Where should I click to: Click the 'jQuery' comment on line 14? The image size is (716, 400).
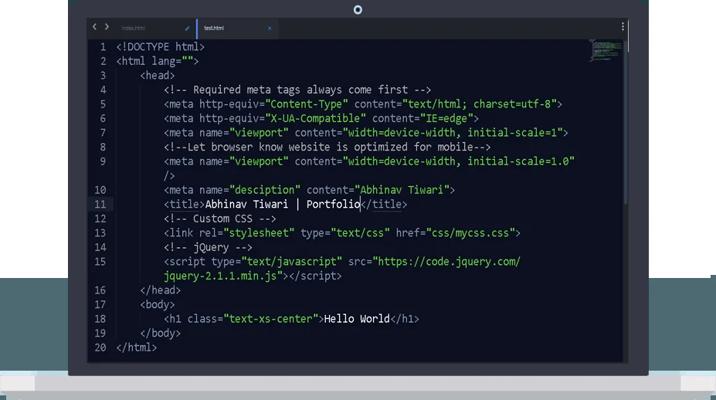208,247
